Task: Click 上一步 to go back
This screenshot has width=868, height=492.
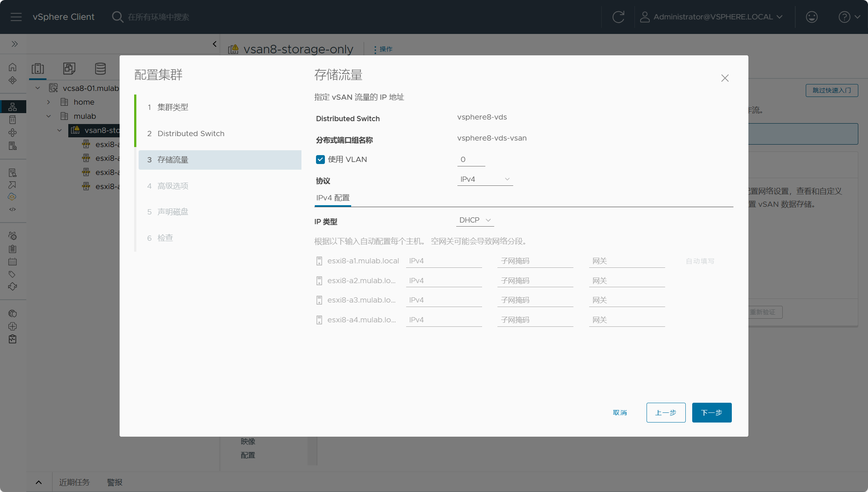Action: click(x=666, y=412)
